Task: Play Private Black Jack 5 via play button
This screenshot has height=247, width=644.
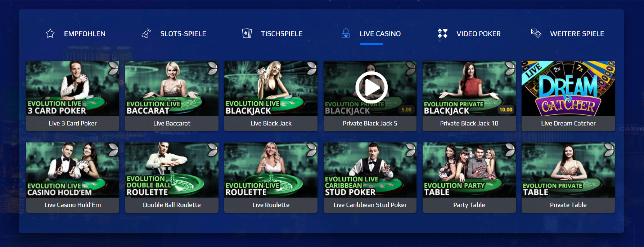Action: click(x=371, y=88)
